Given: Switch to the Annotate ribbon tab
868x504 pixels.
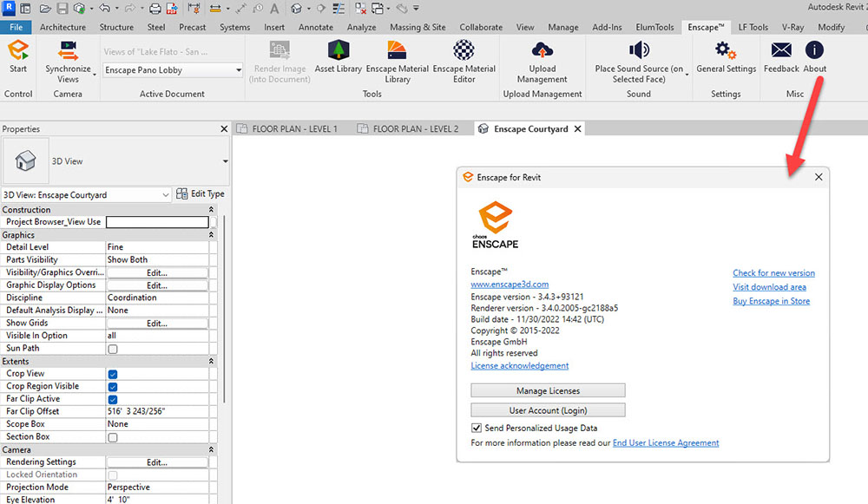Looking at the screenshot, I should click(x=316, y=27).
